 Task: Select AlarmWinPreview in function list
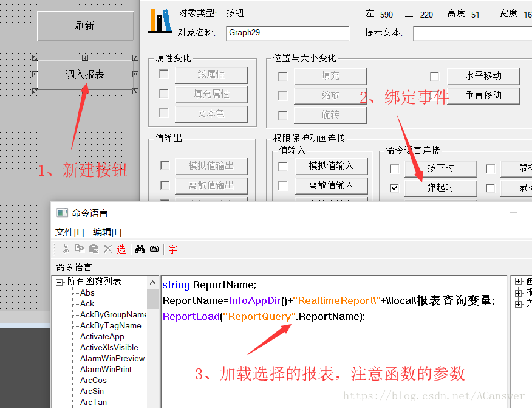[112, 358]
